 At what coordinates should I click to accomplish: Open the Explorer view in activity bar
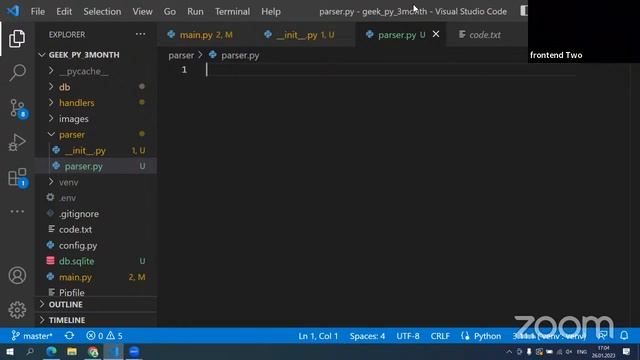(x=17, y=39)
